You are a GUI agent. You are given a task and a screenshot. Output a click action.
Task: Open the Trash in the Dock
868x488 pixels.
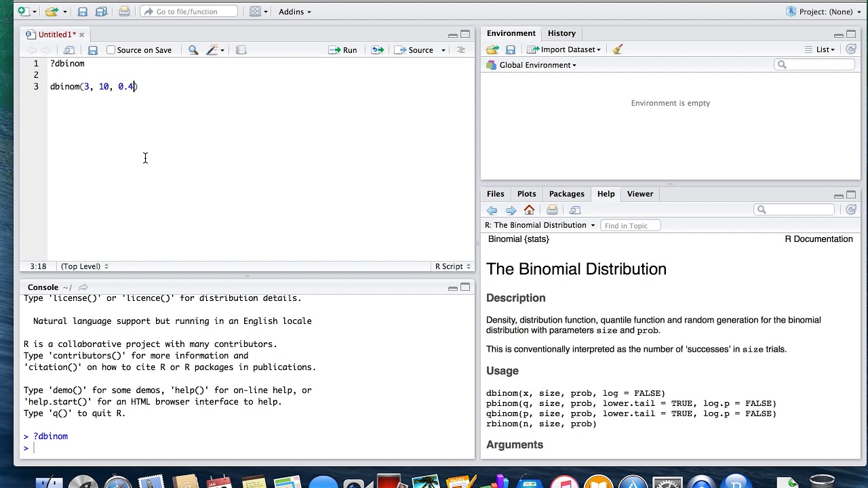(x=822, y=483)
